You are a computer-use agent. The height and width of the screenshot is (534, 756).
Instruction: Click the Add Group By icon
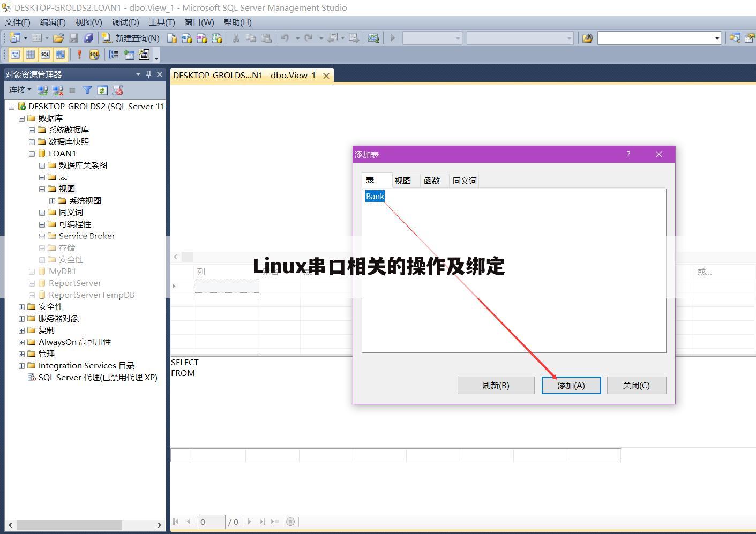[114, 54]
